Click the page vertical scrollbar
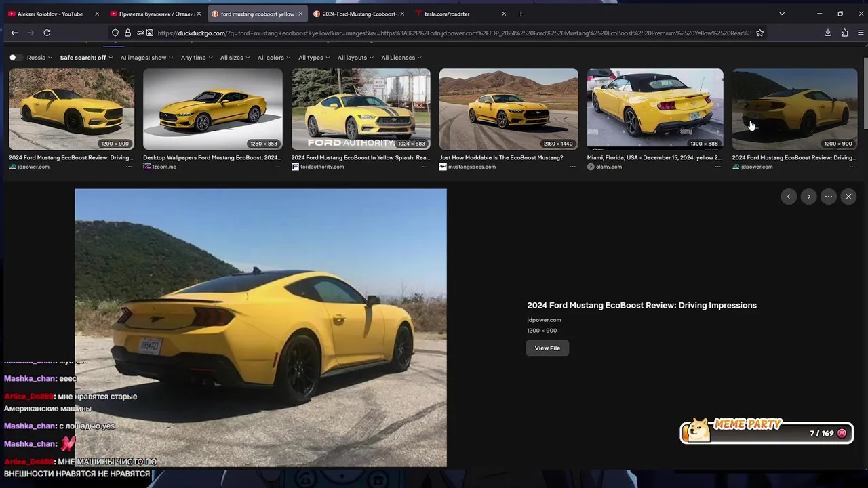Image resolution: width=868 pixels, height=488 pixels. click(x=865, y=93)
